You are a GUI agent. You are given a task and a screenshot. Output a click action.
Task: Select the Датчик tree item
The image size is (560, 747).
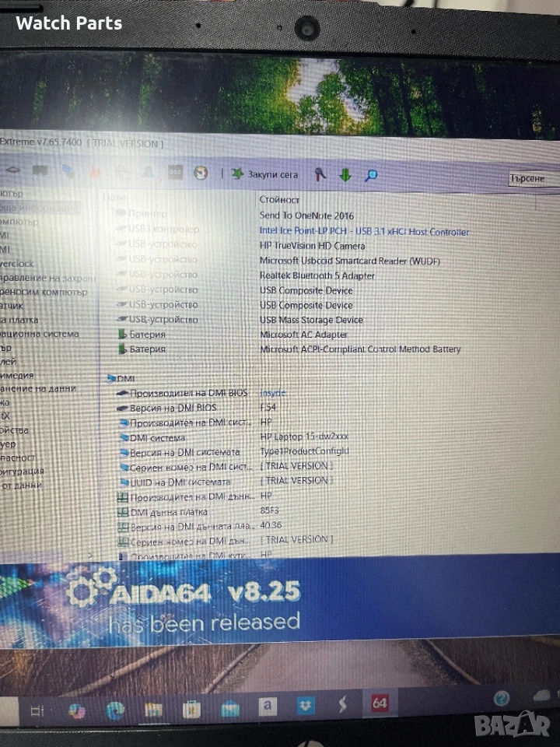(12, 306)
